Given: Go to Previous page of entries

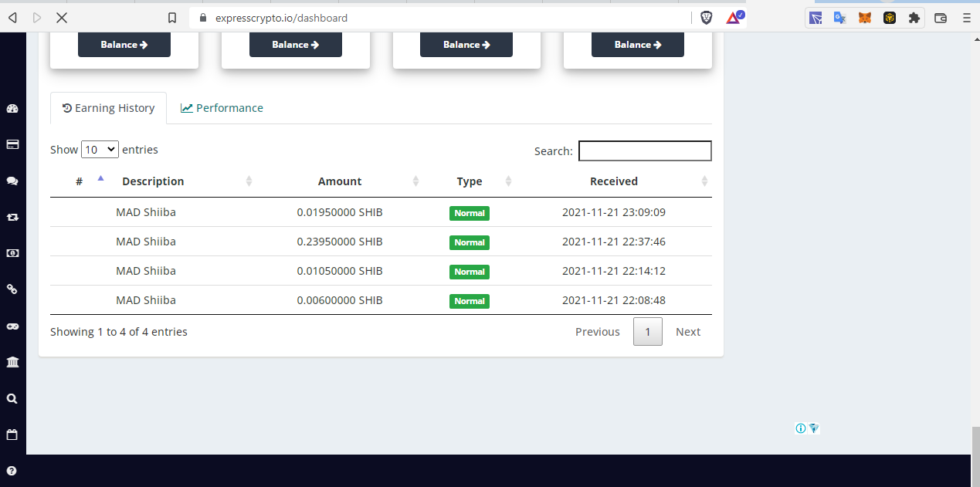Looking at the screenshot, I should point(598,332).
